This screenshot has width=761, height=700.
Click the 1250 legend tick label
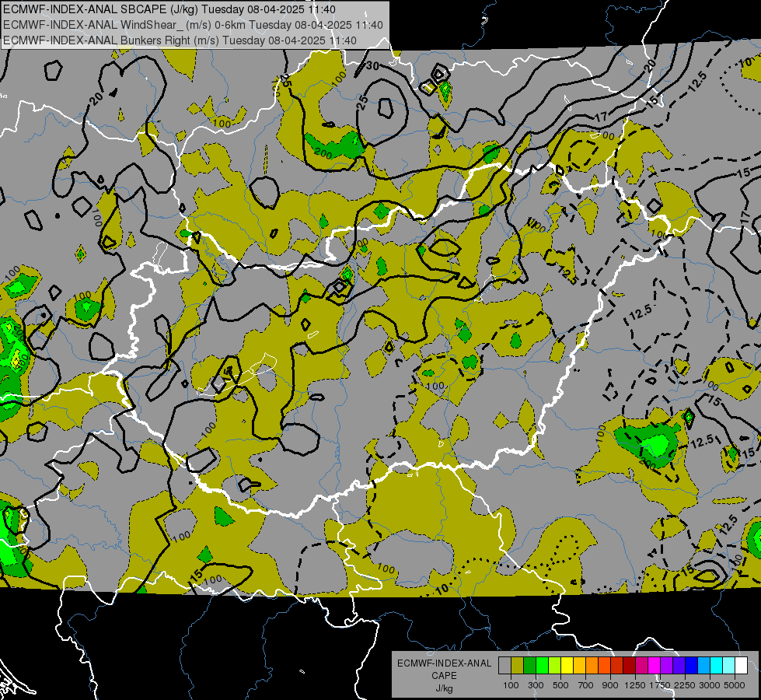tap(635, 685)
